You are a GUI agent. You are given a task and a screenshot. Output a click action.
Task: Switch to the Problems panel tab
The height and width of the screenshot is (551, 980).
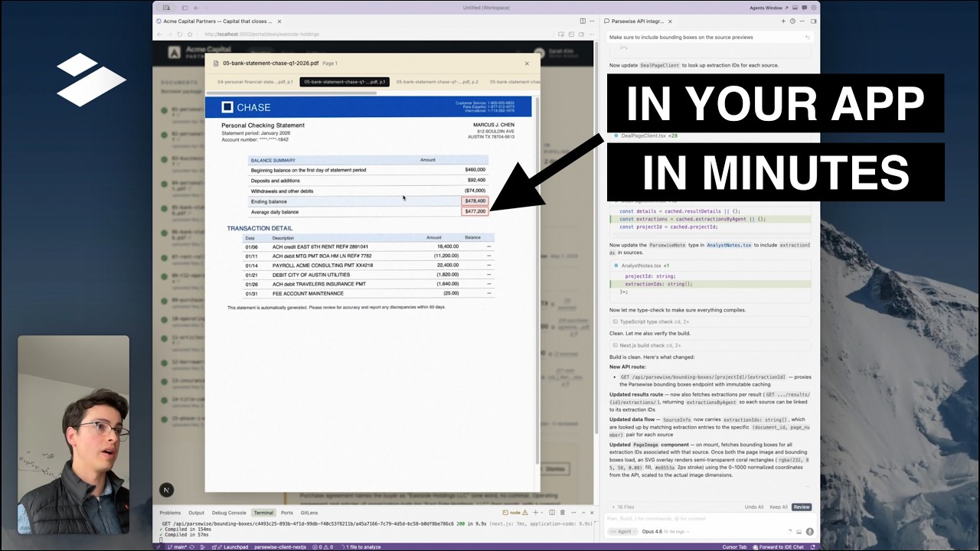[x=170, y=513]
